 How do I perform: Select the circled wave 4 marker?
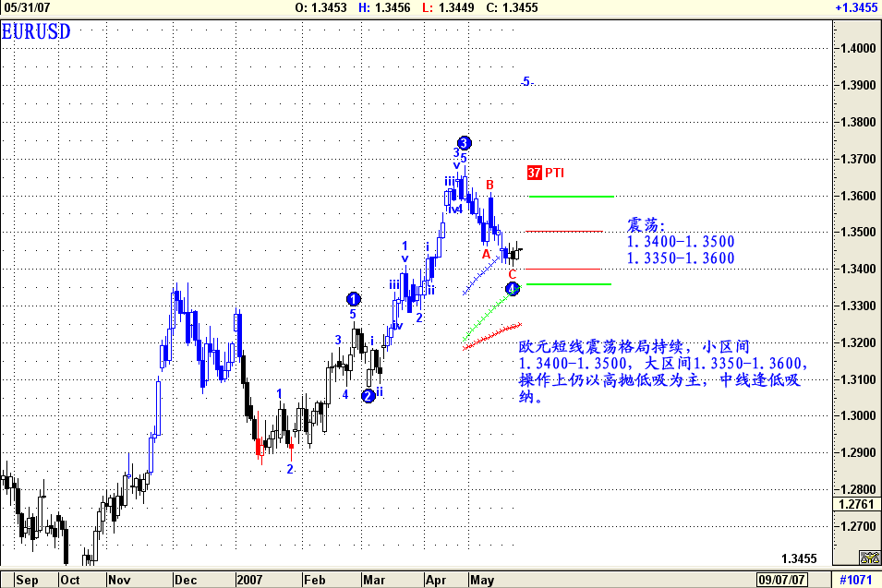point(511,289)
